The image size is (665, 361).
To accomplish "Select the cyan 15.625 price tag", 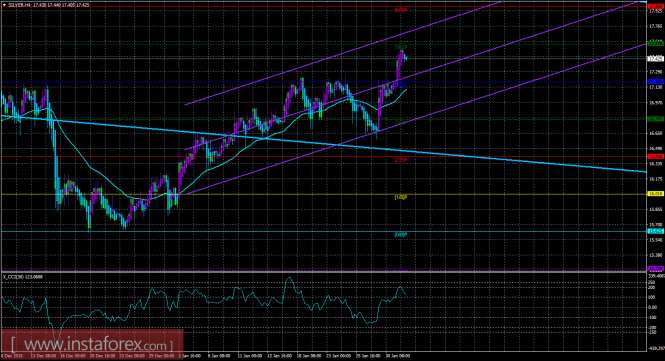I will coord(656,231).
